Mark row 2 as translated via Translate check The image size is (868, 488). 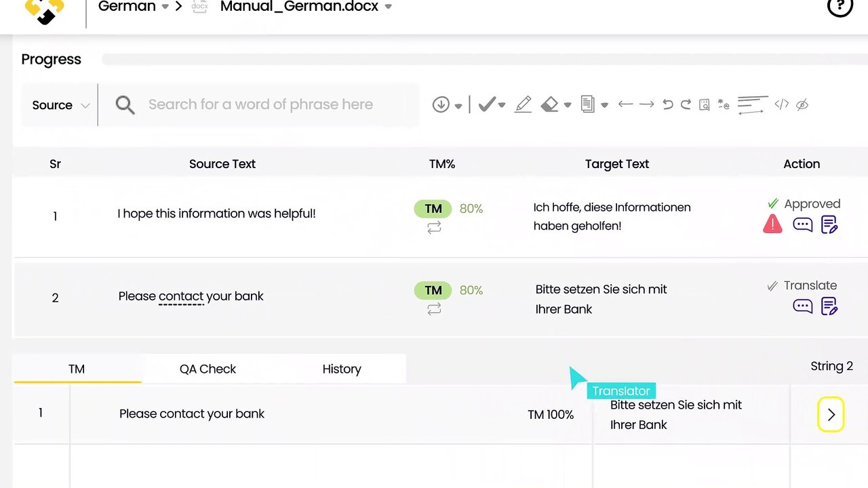pos(772,286)
